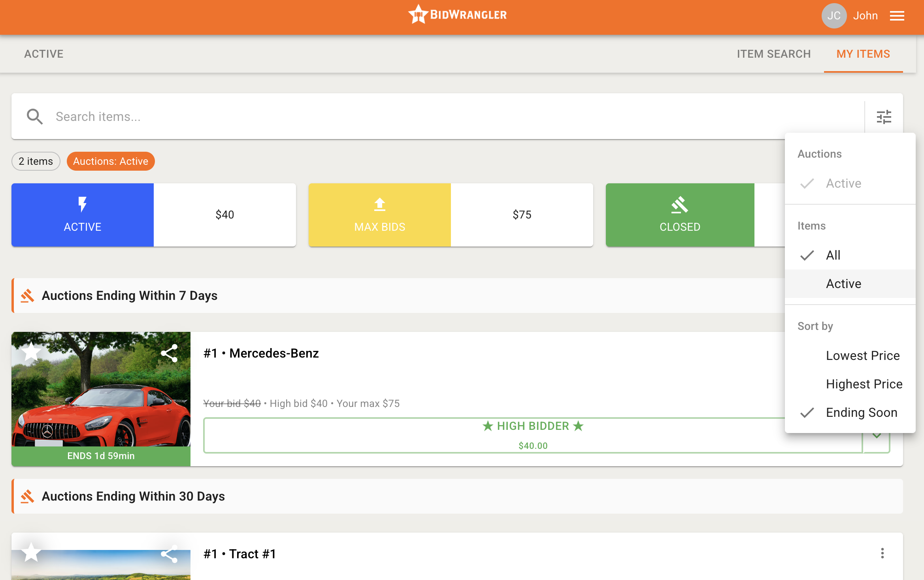Switch to the Item Search tab
This screenshot has width=924, height=580.
(x=773, y=54)
